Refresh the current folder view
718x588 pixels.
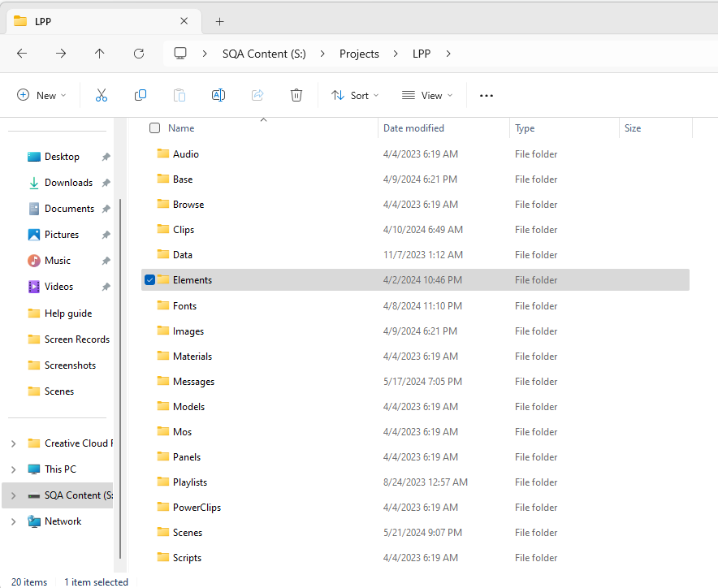(x=139, y=54)
